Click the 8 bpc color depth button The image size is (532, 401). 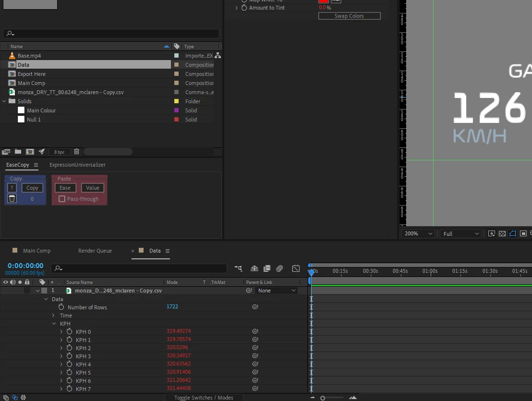[x=60, y=152]
